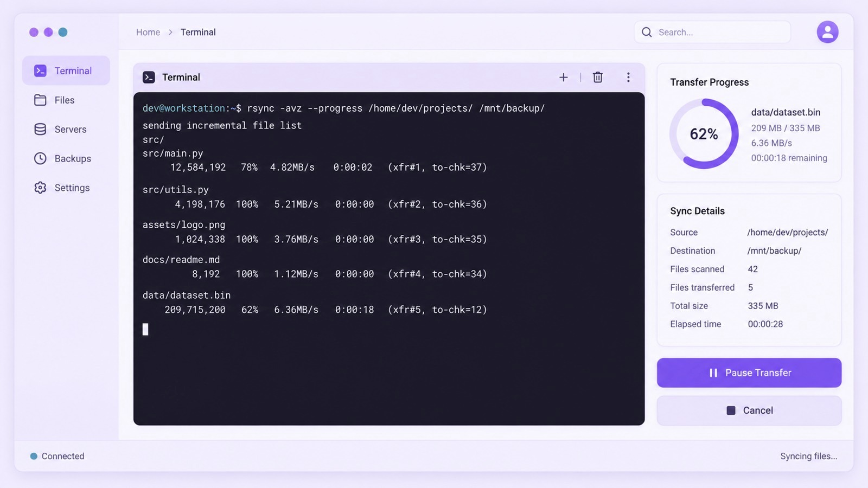Image resolution: width=868 pixels, height=488 pixels.
Task: Click the 62% circular progress ring
Action: point(704,133)
